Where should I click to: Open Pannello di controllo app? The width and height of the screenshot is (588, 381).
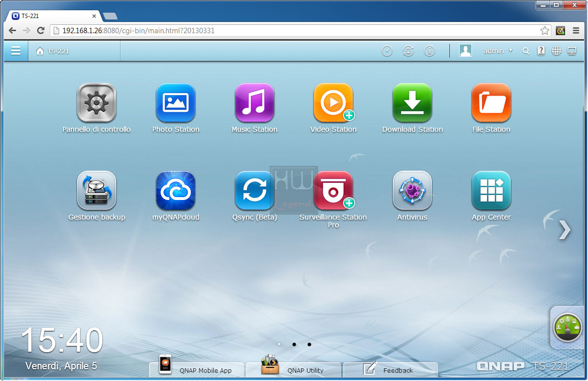[x=97, y=103]
